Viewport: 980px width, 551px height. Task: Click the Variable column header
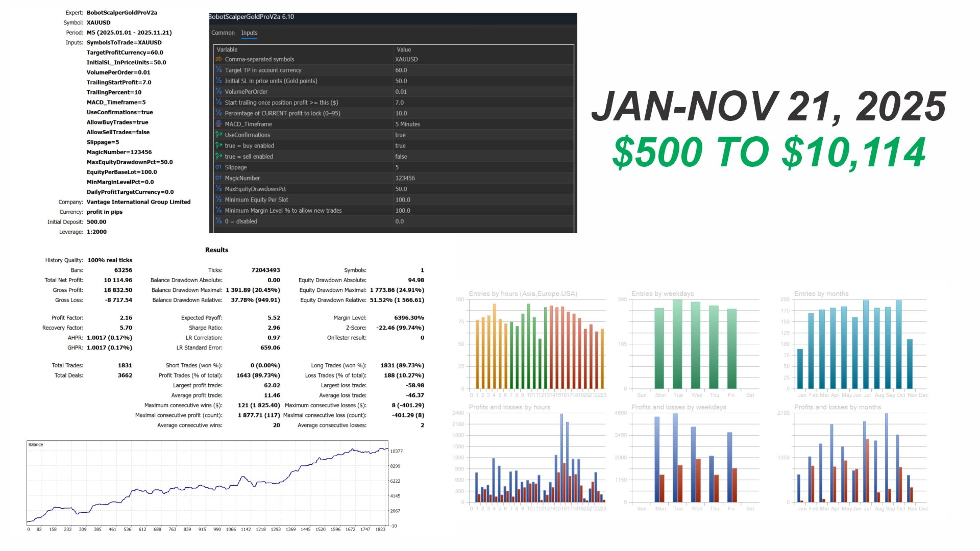pos(227,49)
